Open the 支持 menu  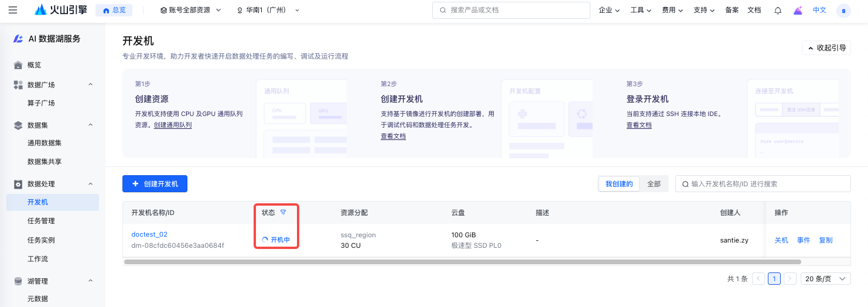point(704,10)
